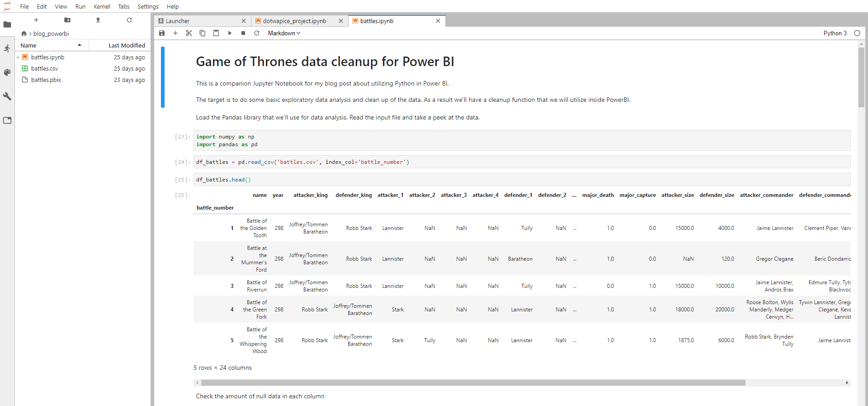Click the right arrow of table scrollbar
Image resolution: width=868 pixels, height=406 pixels.
[x=847, y=383]
